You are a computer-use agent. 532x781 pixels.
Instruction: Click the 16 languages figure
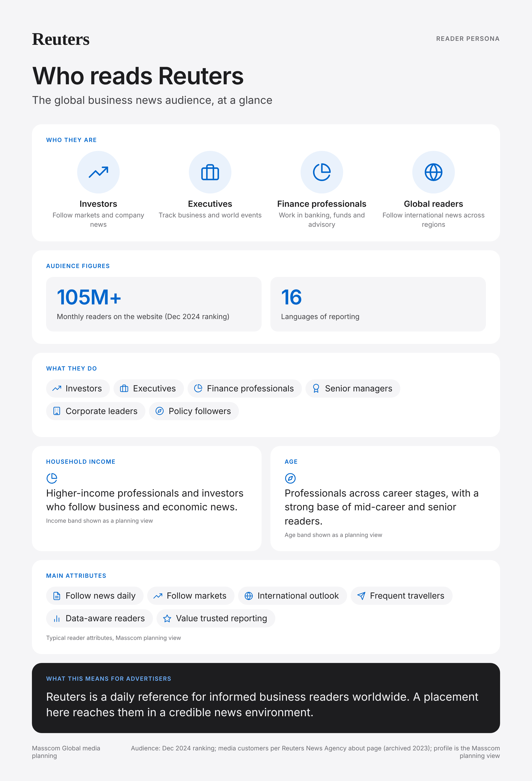pos(291,297)
